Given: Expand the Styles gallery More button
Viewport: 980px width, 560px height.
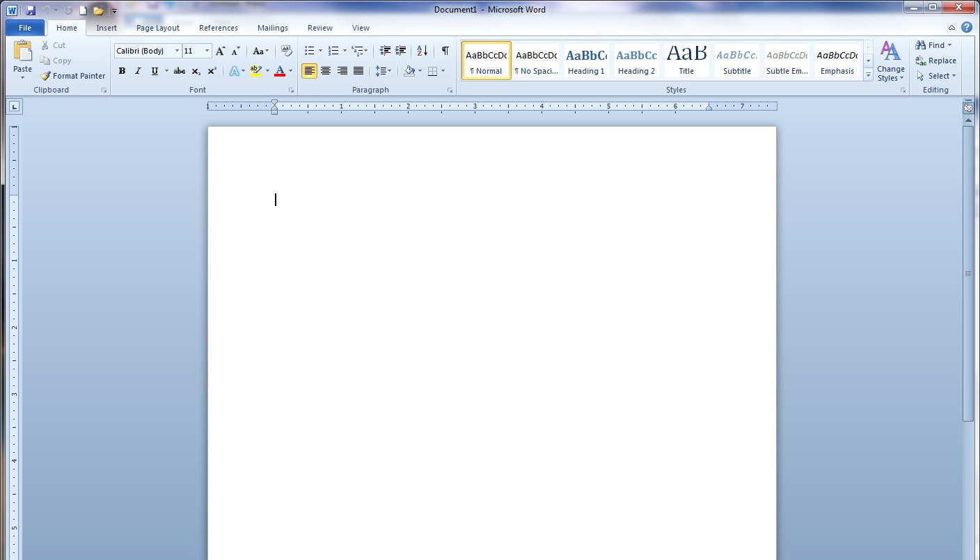Looking at the screenshot, I should click(868, 75).
